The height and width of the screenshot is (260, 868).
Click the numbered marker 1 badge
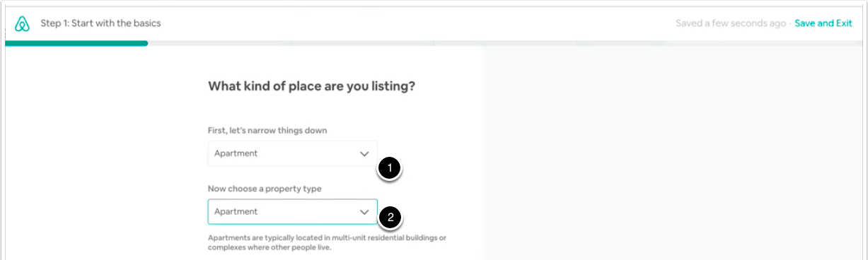point(390,169)
